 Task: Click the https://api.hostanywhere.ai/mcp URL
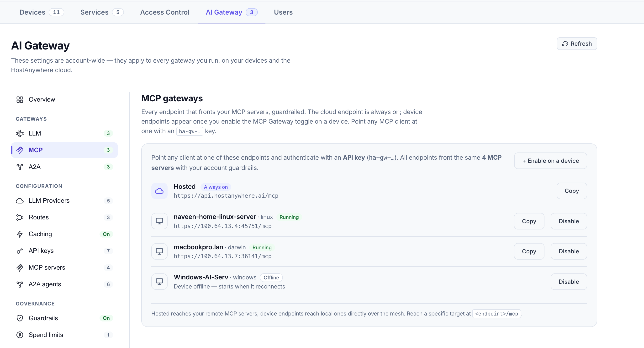click(x=226, y=196)
